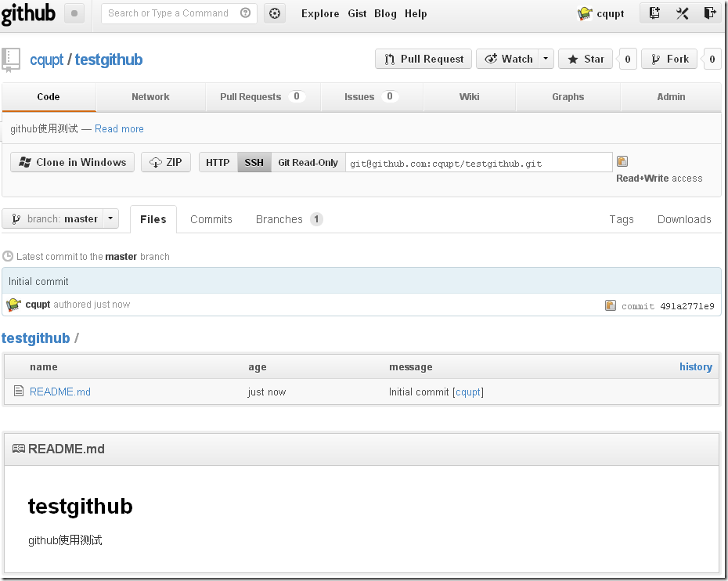Copy commit SHA clipboard icon
The height and width of the screenshot is (581, 728).
[611, 305]
